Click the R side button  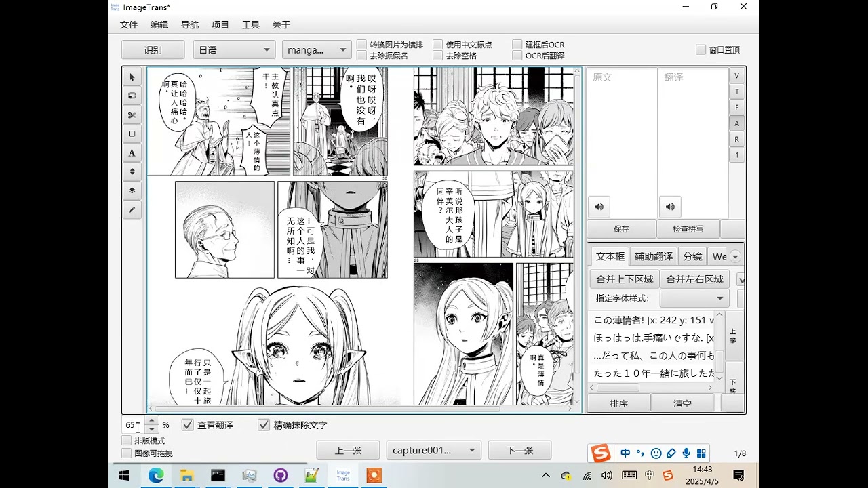[736, 139]
